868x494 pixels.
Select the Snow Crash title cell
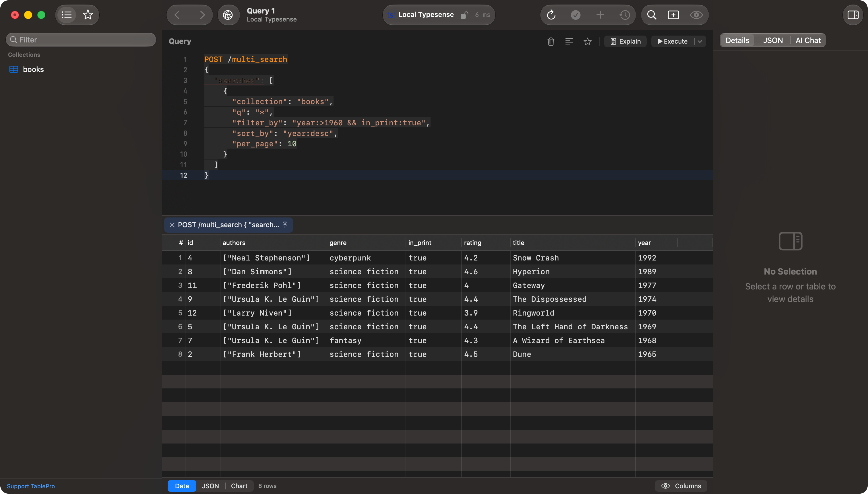tap(573, 258)
